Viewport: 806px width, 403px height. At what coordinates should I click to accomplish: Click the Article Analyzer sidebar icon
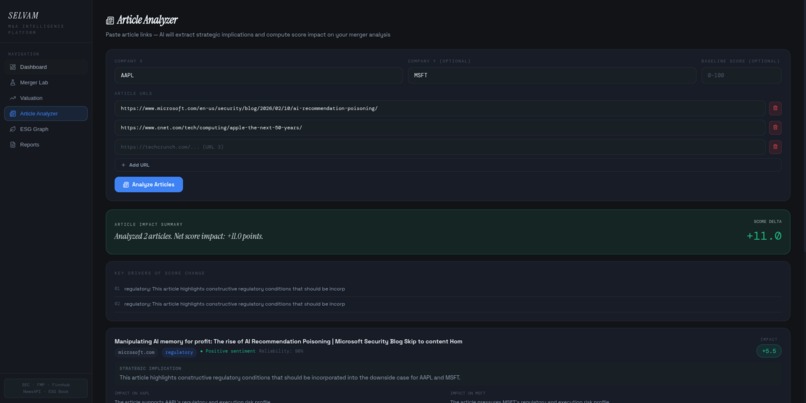tap(13, 114)
